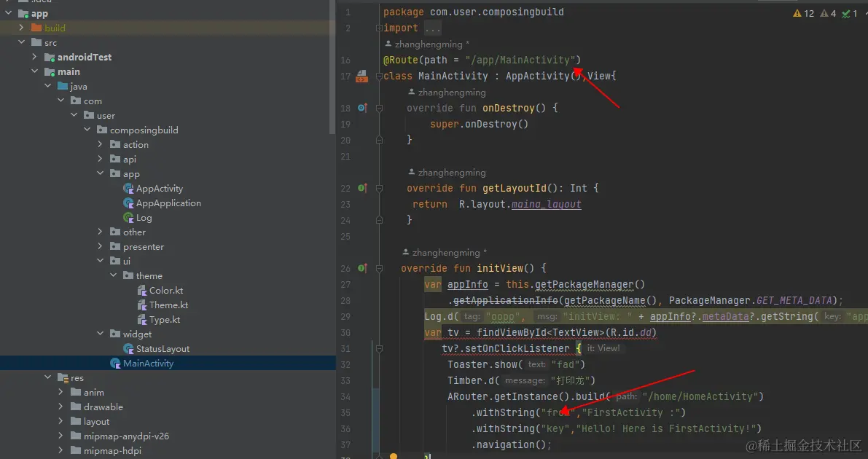
Task: Open the AppActivity class file
Action: pyautogui.click(x=160, y=188)
